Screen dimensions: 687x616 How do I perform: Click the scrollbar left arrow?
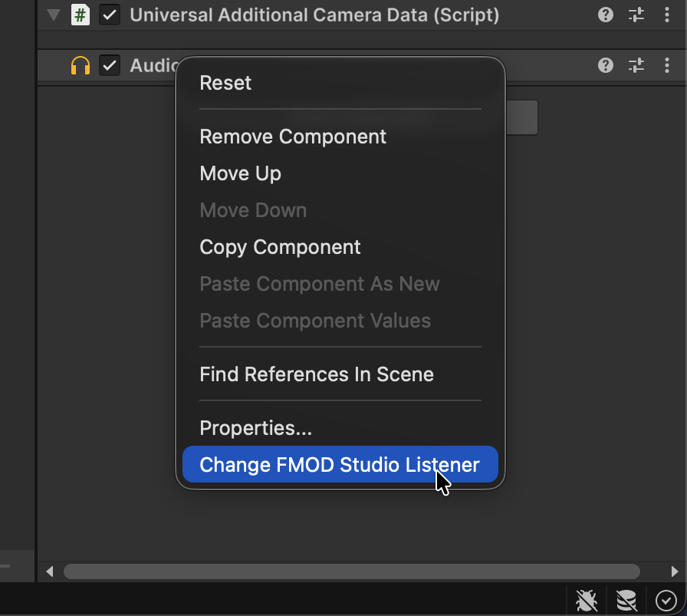coord(50,572)
